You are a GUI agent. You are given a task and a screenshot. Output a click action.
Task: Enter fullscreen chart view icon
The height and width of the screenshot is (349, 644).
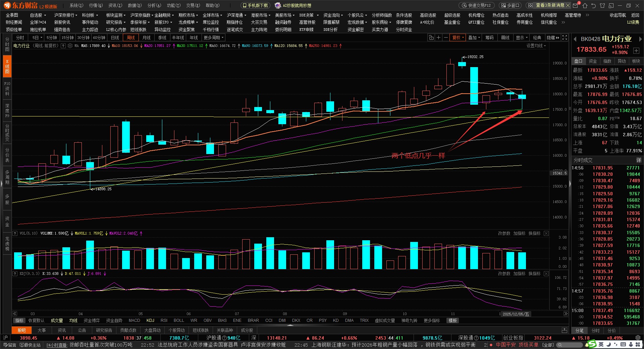[565, 38]
